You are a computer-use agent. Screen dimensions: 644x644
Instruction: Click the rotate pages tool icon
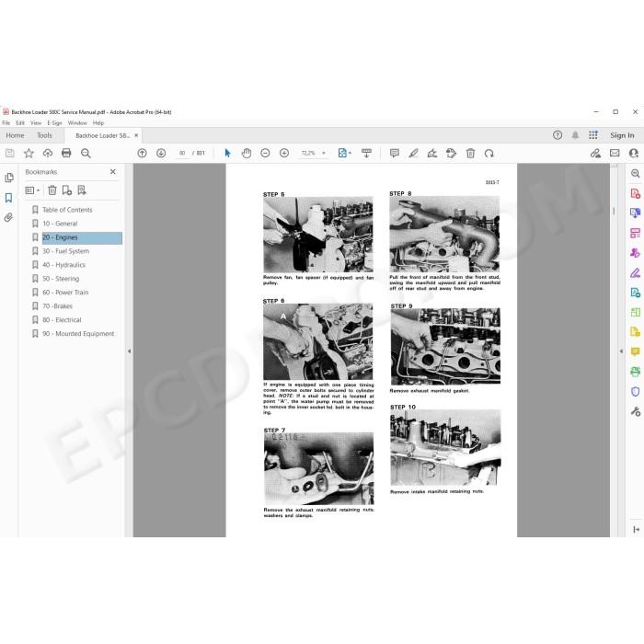[x=451, y=154]
